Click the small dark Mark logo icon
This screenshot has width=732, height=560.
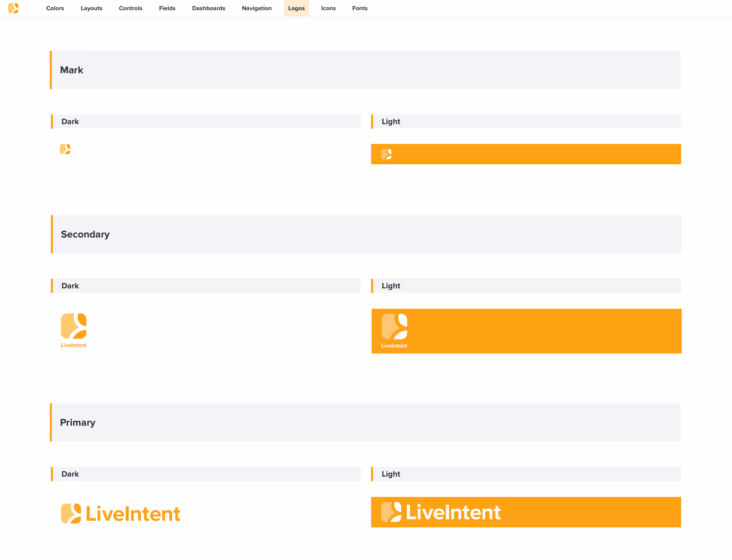[x=65, y=149]
